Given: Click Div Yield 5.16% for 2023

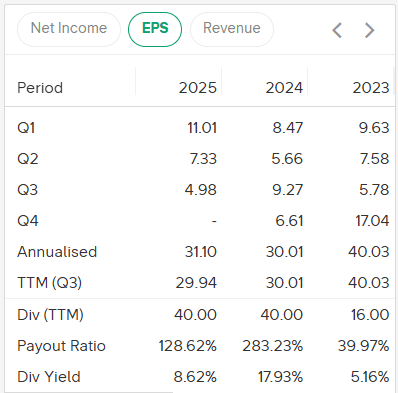Looking at the screenshot, I should click(370, 377).
